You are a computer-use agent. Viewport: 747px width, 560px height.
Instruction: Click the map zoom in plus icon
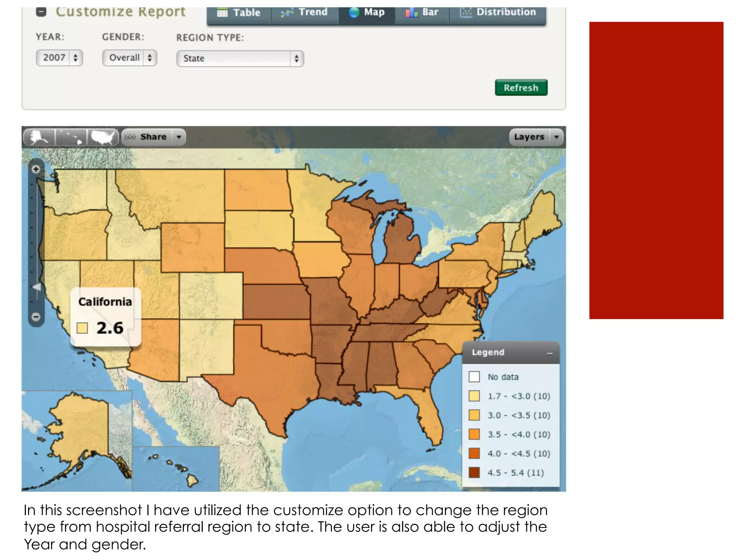click(x=36, y=169)
